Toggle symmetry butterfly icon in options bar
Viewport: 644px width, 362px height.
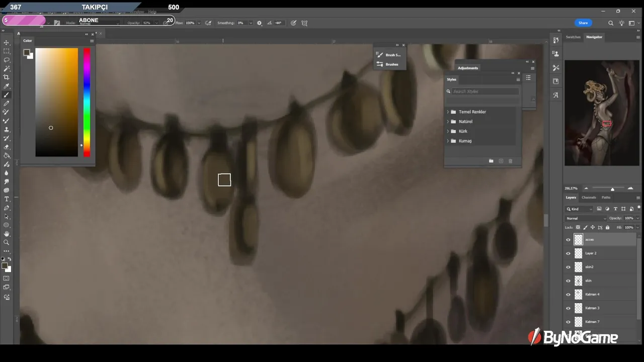(x=304, y=23)
